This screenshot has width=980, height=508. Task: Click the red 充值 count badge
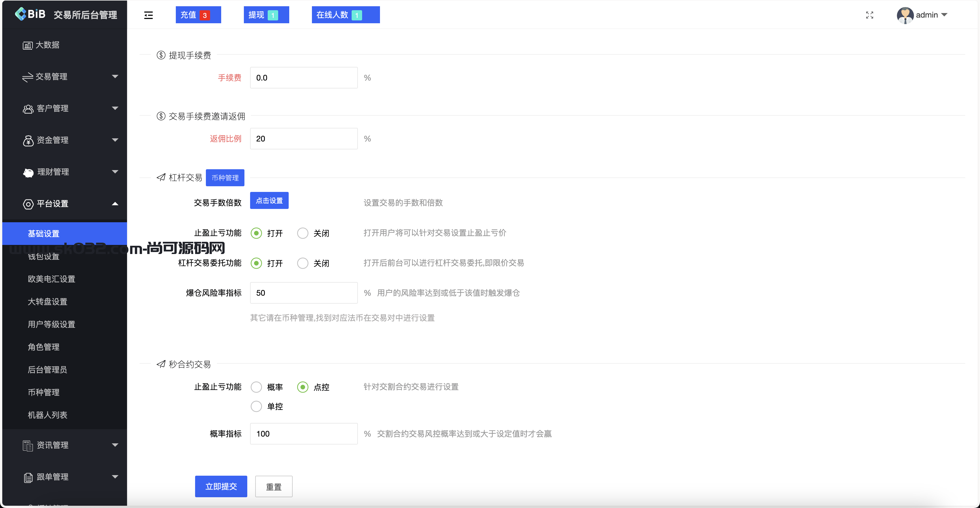coord(205,15)
